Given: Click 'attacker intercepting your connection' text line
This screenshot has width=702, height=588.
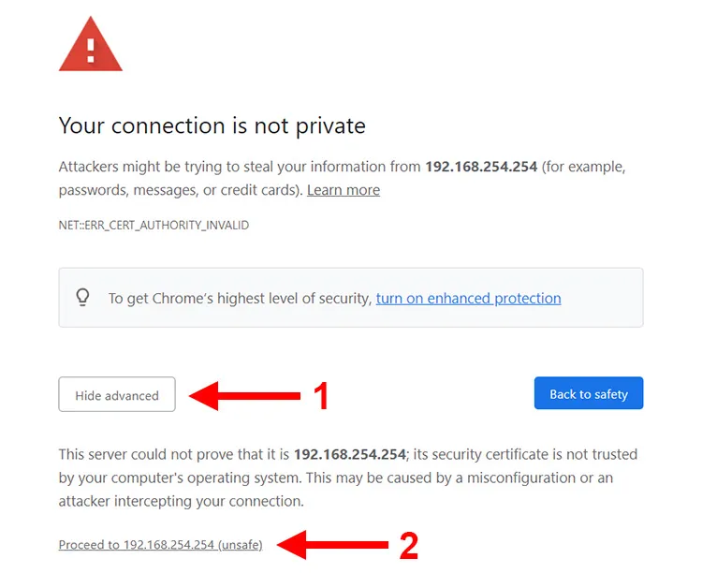Looking at the screenshot, I should point(182,501).
